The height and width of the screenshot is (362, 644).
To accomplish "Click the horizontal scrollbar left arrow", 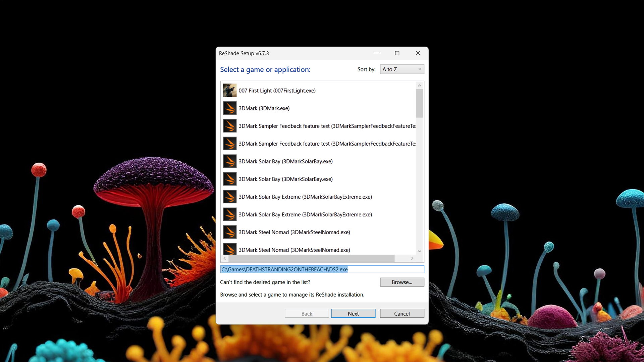I will click(x=225, y=258).
